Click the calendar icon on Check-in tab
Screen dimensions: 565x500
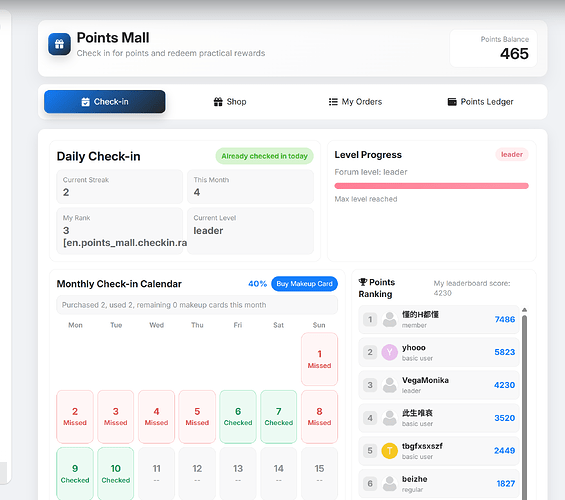tap(85, 102)
